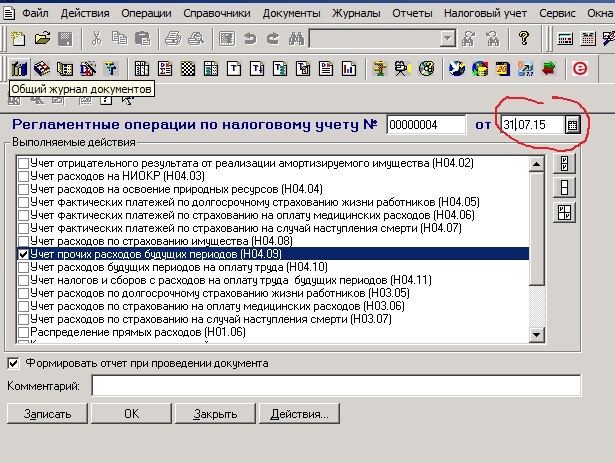Click the Open folder toolbar icon

(x=42, y=39)
